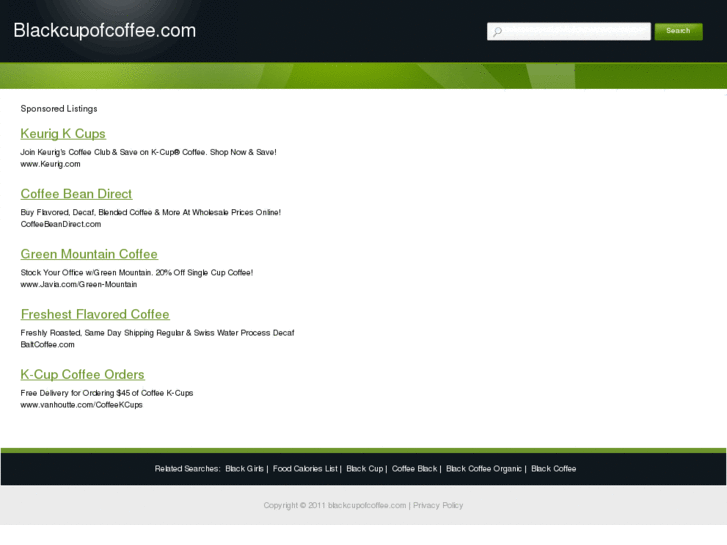The image size is (727, 545).
Task: Select the Black Cup related search
Action: coord(365,468)
